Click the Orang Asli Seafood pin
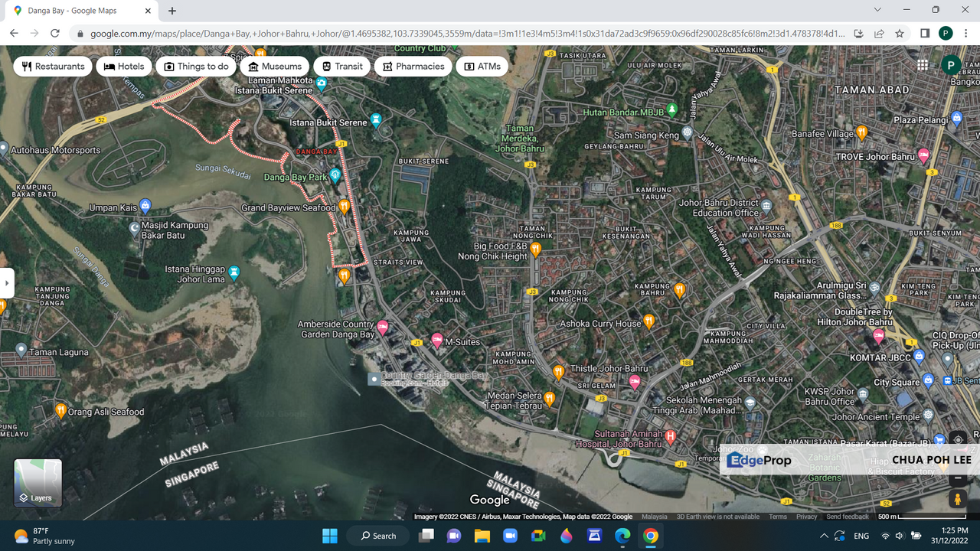 [x=60, y=411]
